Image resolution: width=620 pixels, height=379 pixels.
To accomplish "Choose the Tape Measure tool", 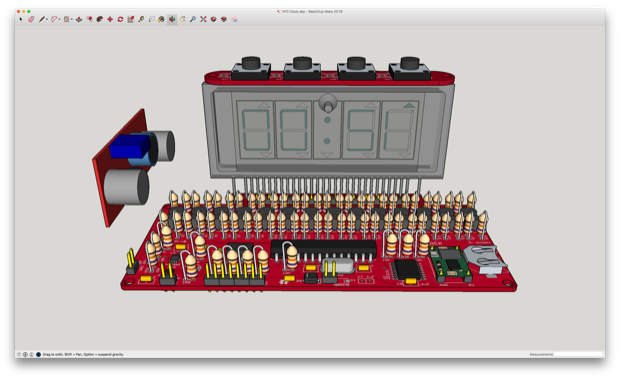I will [x=141, y=19].
